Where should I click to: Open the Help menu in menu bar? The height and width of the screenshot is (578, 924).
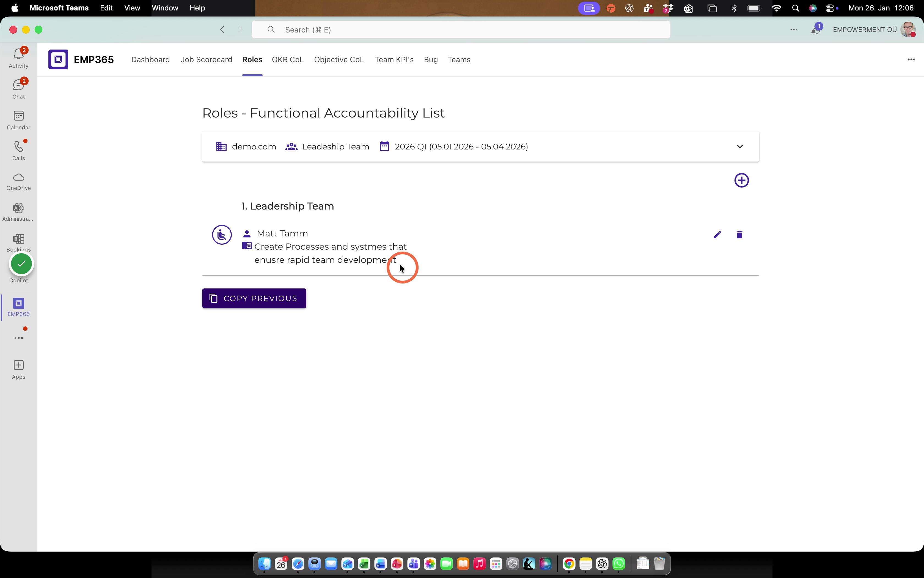197,8
